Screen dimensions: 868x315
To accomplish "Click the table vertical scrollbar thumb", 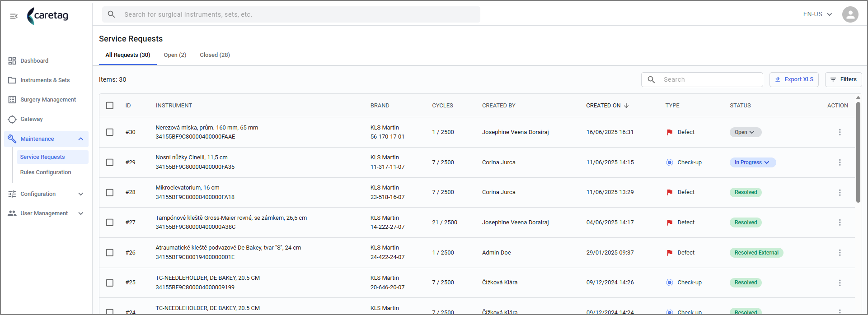I will pyautogui.click(x=858, y=152).
